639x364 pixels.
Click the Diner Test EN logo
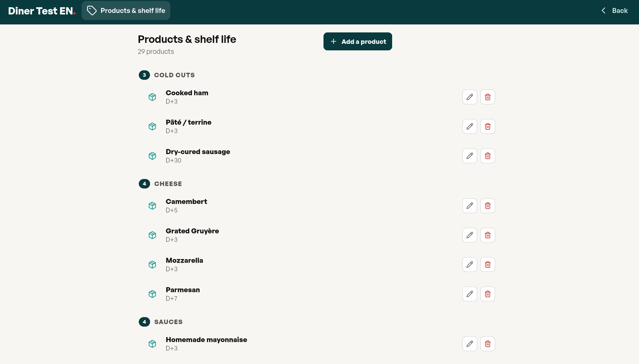(42, 11)
